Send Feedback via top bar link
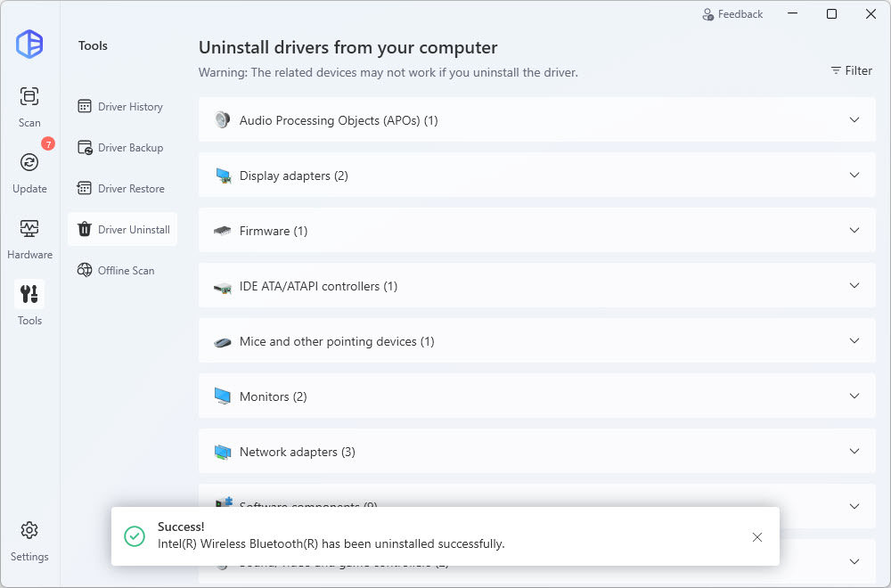The image size is (891, 588). point(732,14)
